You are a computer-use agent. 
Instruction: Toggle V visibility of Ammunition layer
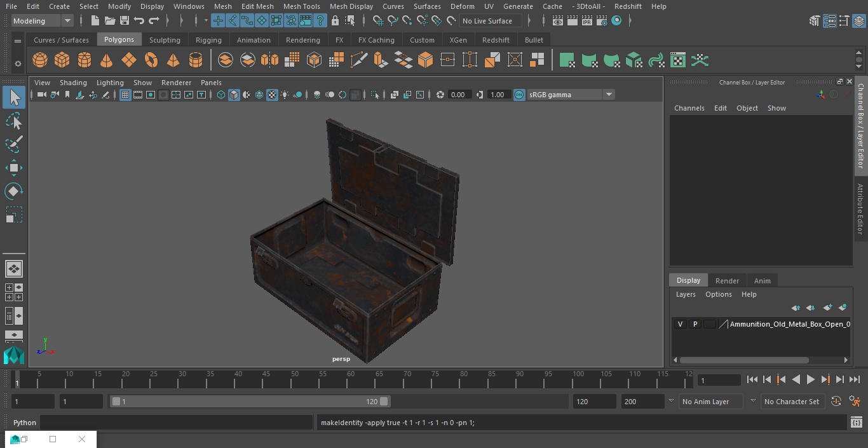pyautogui.click(x=680, y=324)
